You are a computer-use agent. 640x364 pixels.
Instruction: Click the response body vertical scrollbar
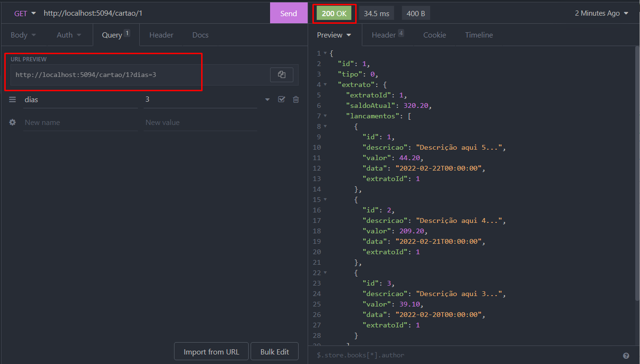637,173
